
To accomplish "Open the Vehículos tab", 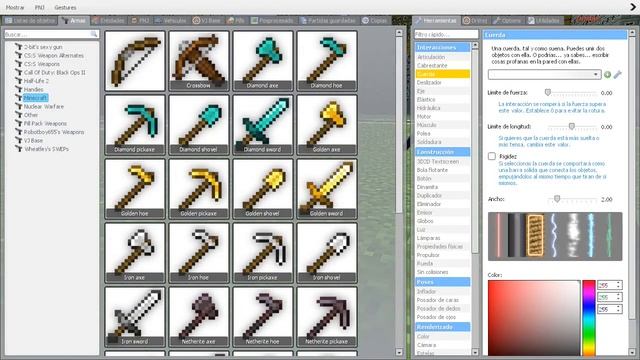I will 171,20.
